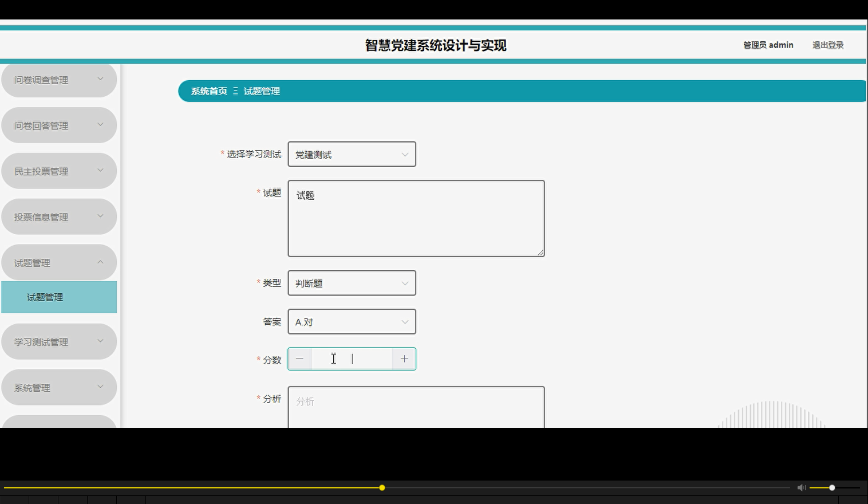
Task: Click the yellow video progress slider handle
Action: [x=381, y=487]
